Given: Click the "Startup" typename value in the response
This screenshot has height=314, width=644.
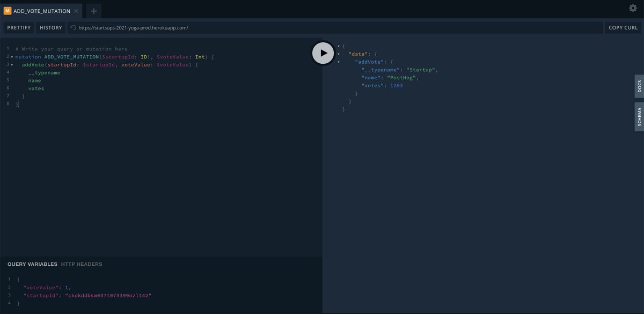Looking at the screenshot, I should tap(422, 70).
